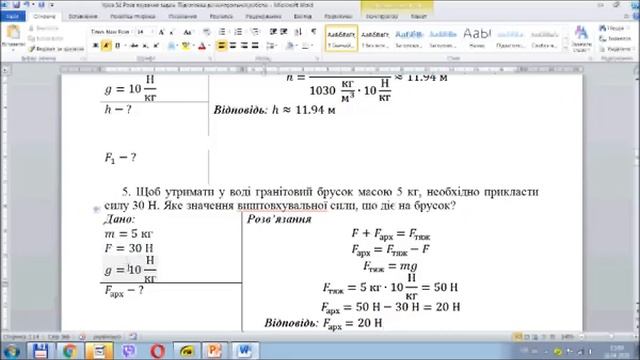Click the Borders icon in paragraph group

tap(305, 46)
